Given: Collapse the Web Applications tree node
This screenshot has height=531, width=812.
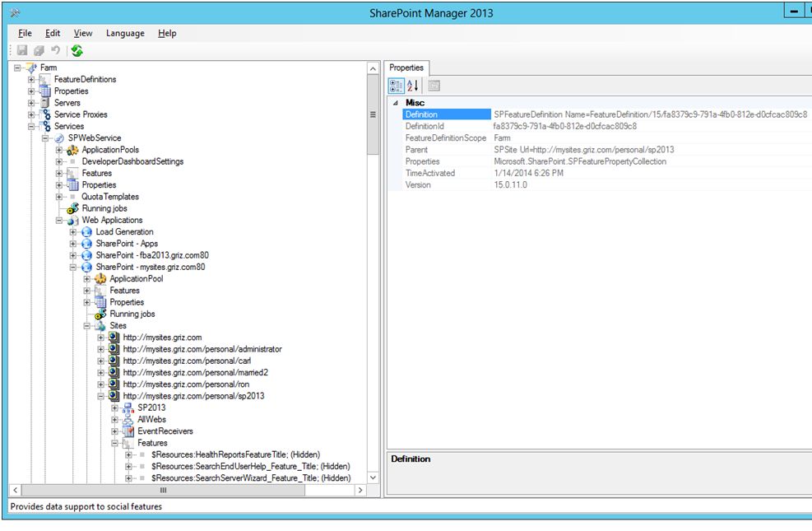Looking at the screenshot, I should pos(59,220).
